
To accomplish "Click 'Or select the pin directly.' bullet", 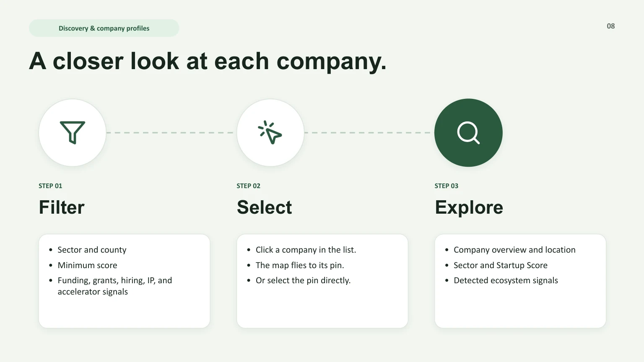I will (303, 280).
